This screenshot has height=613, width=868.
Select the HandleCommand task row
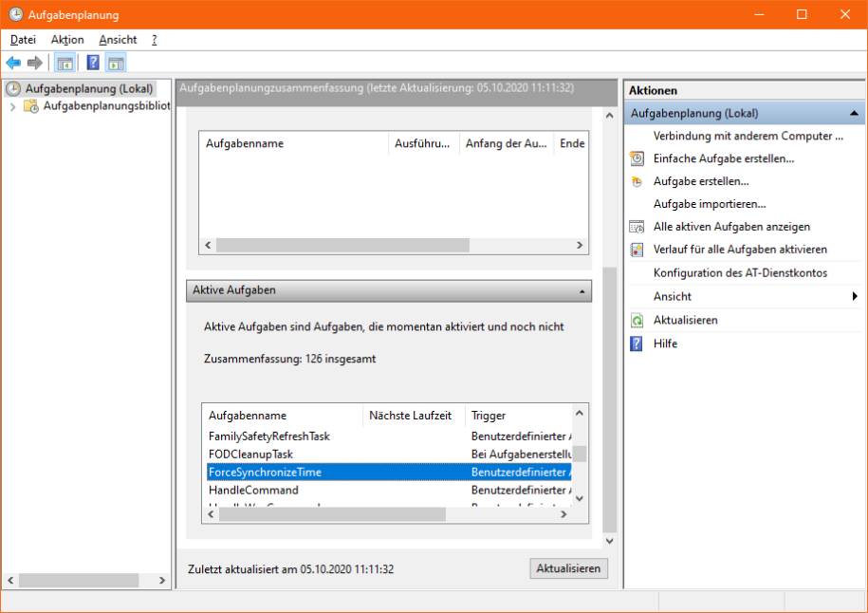253,491
